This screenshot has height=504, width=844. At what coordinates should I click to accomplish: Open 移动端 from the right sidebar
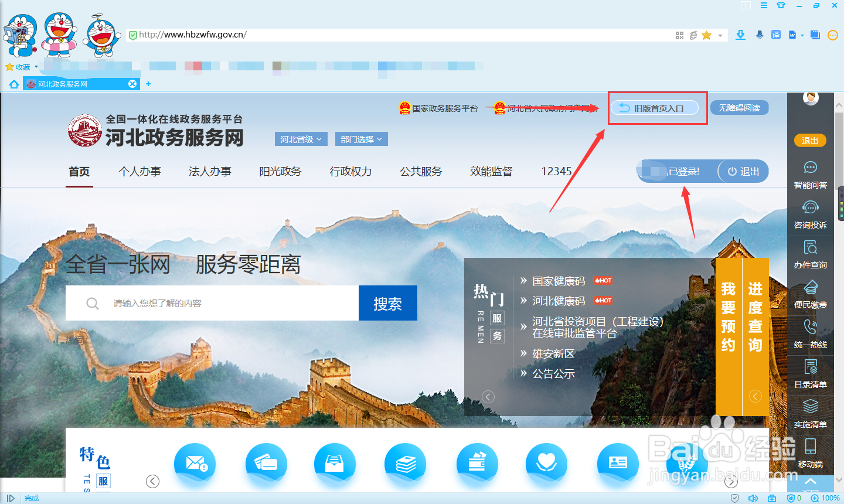coord(810,454)
